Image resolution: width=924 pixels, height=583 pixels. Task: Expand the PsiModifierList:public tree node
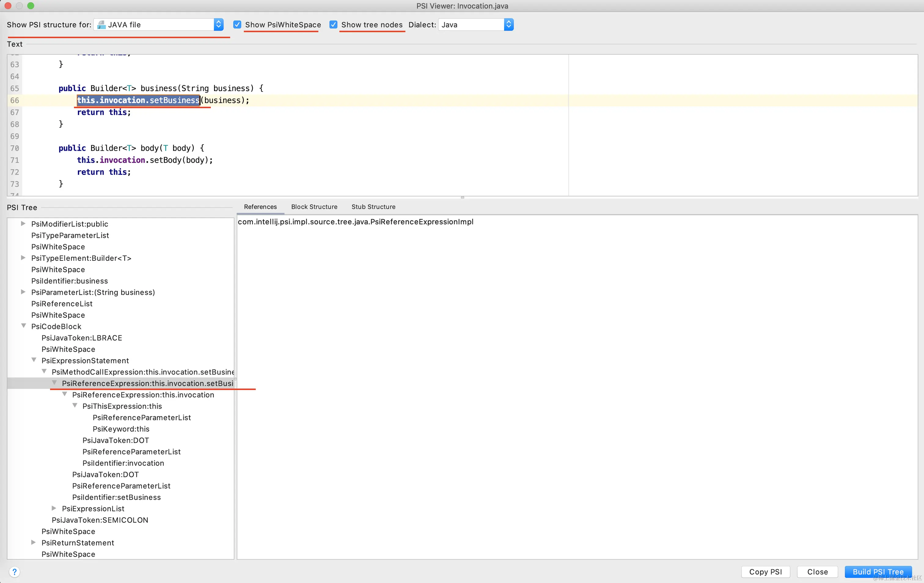(23, 224)
